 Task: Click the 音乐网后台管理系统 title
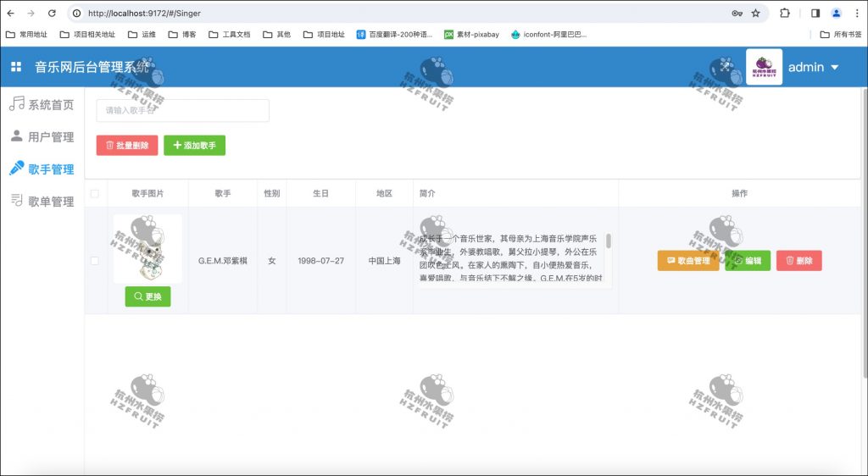coord(92,67)
